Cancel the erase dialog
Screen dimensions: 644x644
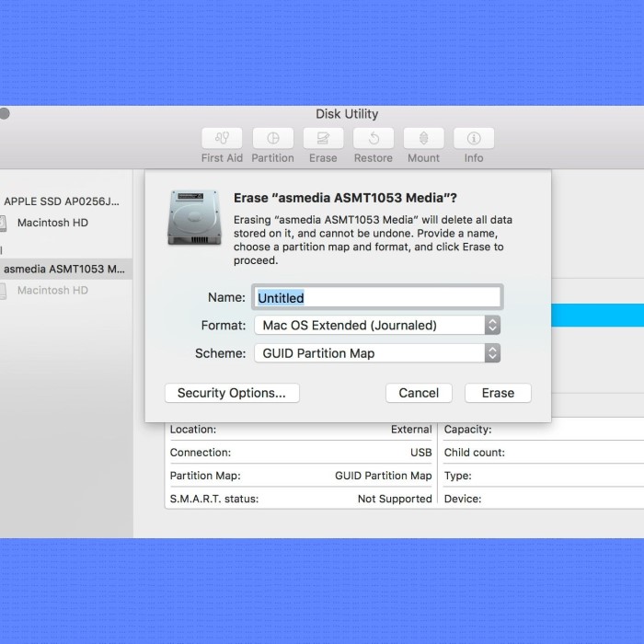tap(419, 393)
